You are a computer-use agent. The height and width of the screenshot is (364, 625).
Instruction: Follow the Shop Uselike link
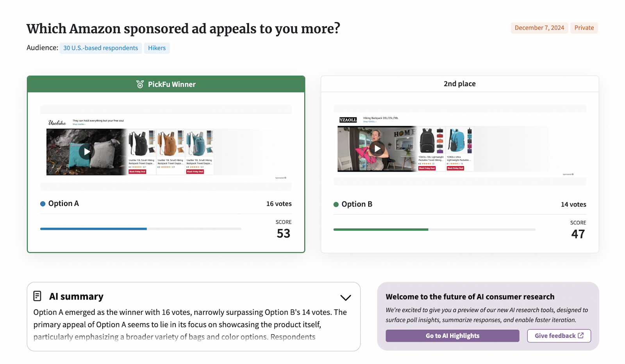tap(79, 124)
